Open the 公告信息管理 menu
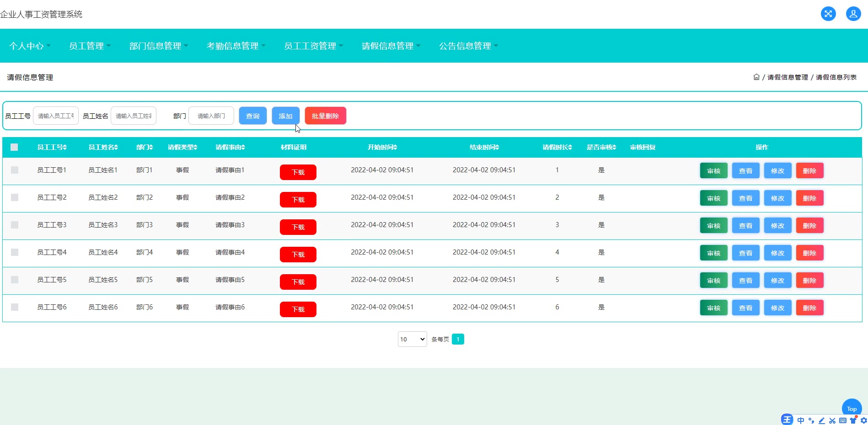This screenshot has width=868, height=425. pyautogui.click(x=468, y=46)
